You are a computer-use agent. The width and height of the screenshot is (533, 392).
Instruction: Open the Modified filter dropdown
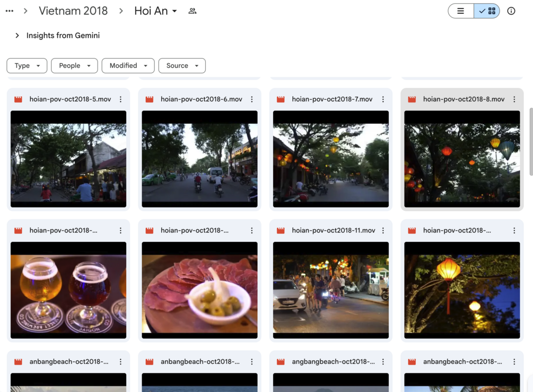point(128,66)
